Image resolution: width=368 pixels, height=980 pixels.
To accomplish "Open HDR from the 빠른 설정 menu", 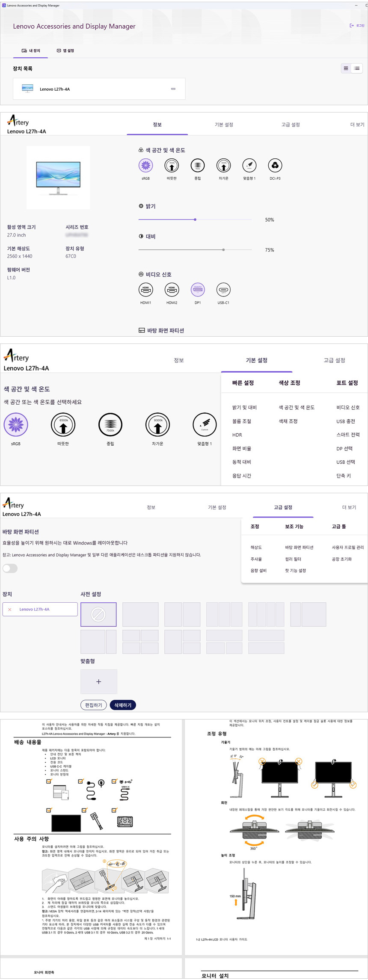I will coord(237,435).
